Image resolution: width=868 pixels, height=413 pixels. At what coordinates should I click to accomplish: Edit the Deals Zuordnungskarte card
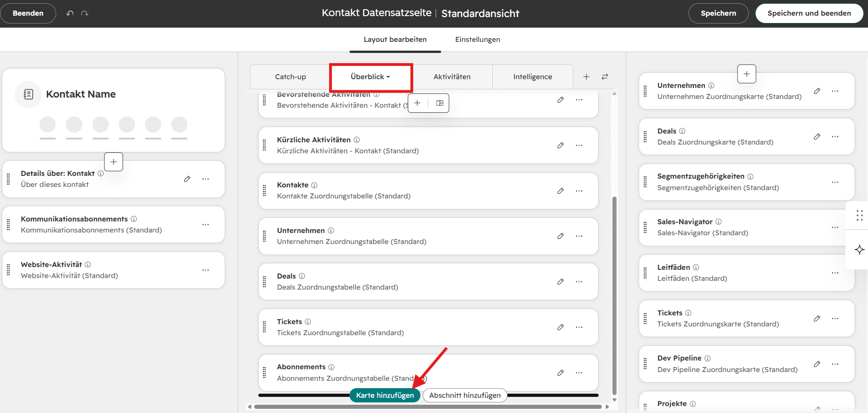(x=817, y=136)
